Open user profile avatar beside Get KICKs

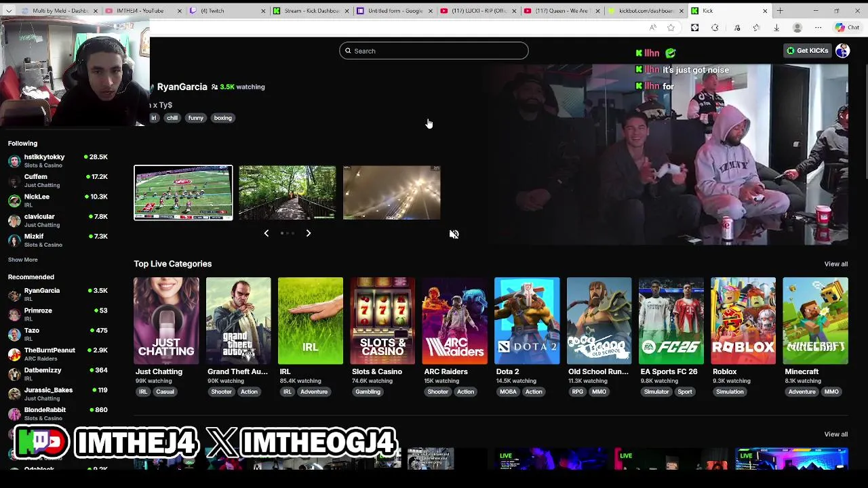pos(842,51)
